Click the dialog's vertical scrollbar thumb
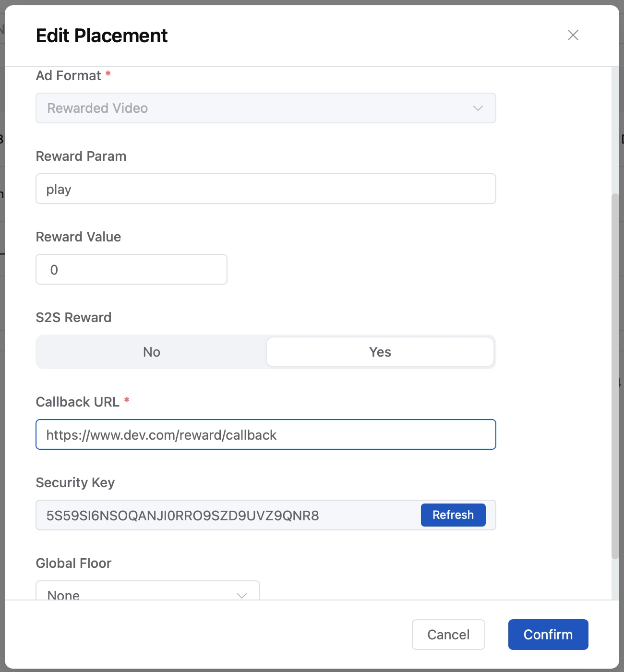Viewport: 624px width, 672px height. 615,376
